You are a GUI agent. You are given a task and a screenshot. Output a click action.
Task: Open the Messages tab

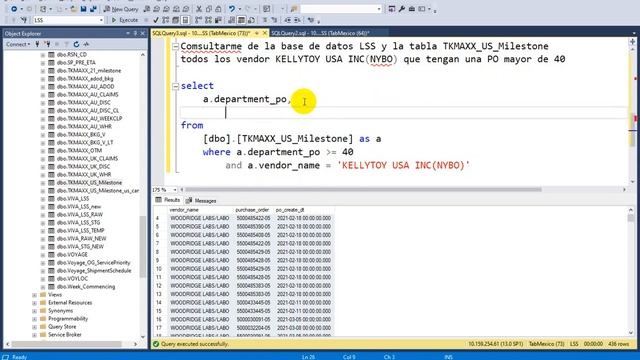point(201,200)
